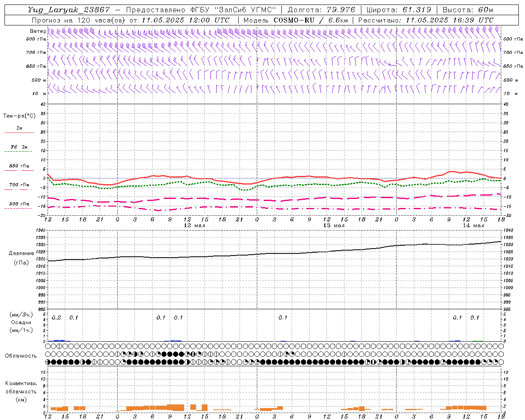Click the dashed sample line under Td 2м

coord(18,151)
